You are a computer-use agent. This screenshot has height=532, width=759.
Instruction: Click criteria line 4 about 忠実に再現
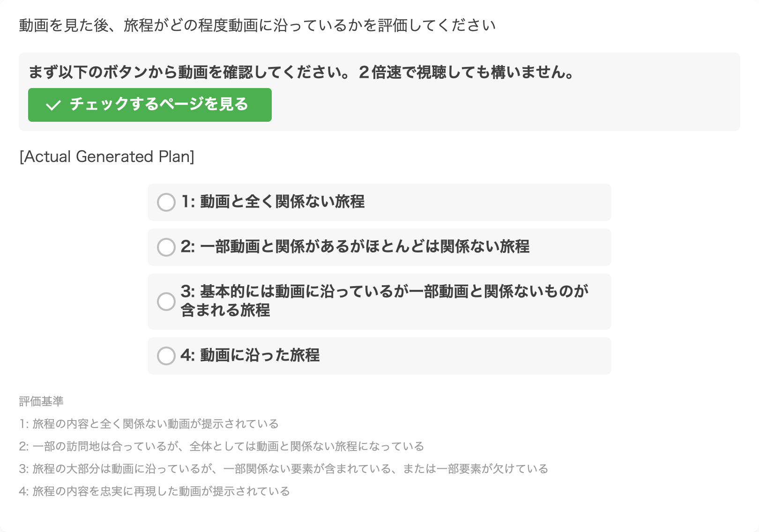coord(155,491)
